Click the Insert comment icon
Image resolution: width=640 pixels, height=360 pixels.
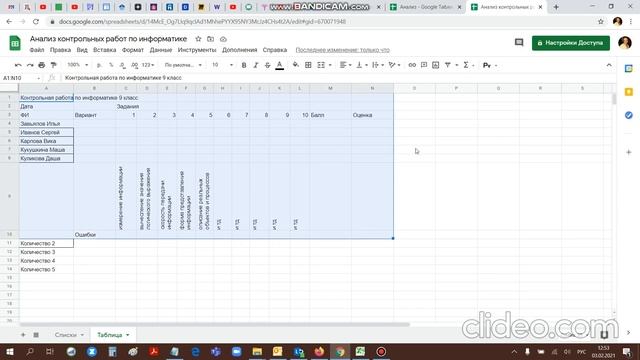point(424,65)
